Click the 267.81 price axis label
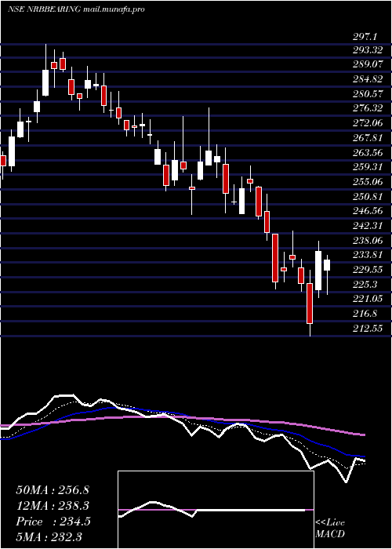 (367, 138)
